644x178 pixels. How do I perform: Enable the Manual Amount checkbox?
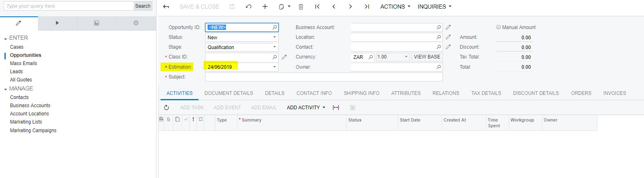499,27
